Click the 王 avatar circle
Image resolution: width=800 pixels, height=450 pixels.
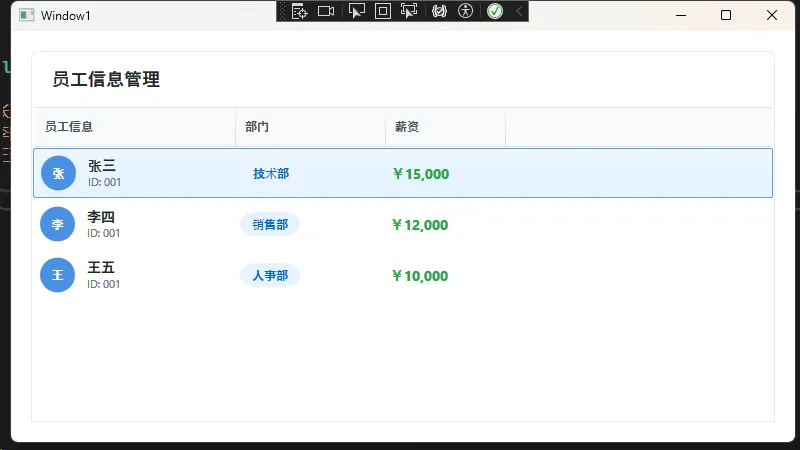58,275
